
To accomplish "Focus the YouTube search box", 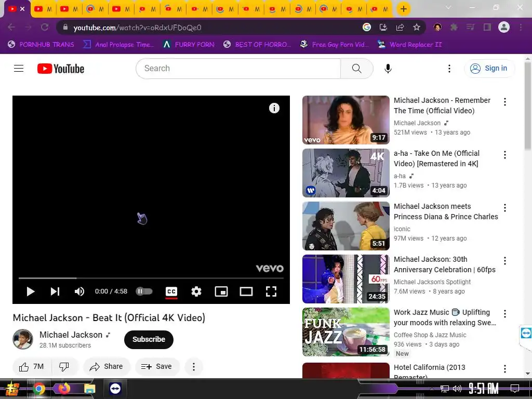I will (238, 69).
